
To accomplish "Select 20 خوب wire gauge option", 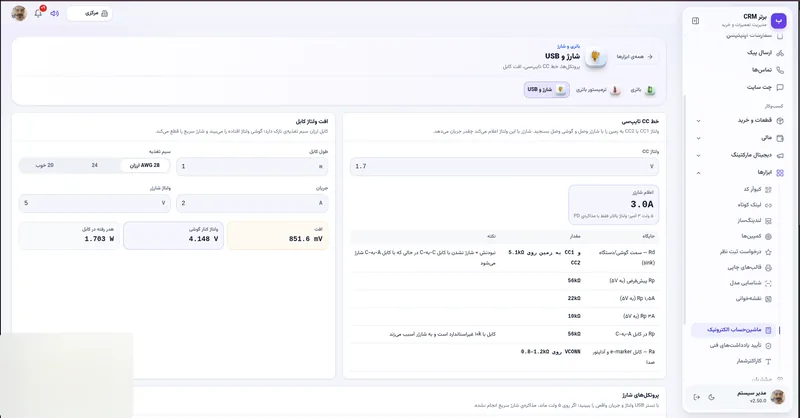I will (x=44, y=165).
